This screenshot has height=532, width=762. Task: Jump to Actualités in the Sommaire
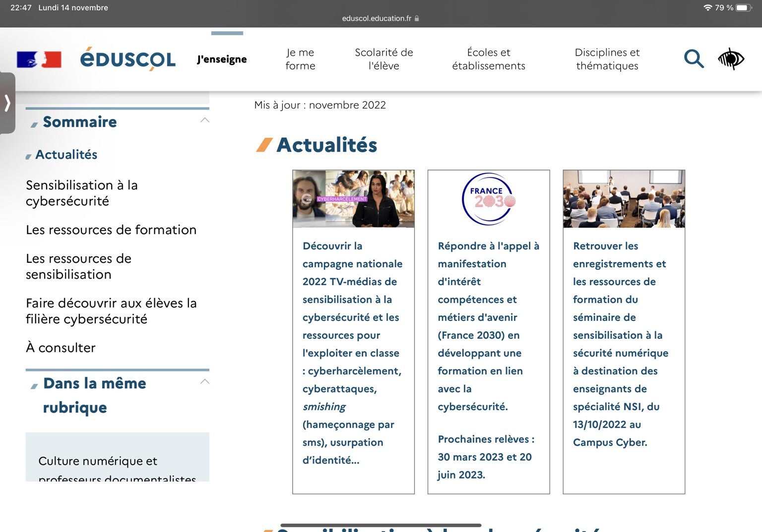(x=66, y=155)
